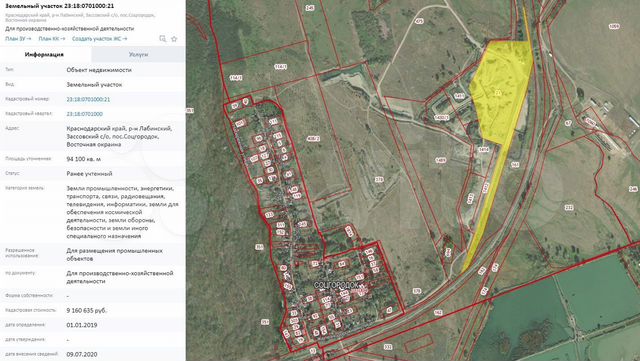640x361 pixels.
Task: Switch to the 'Информация' tab
Action: coord(44,54)
